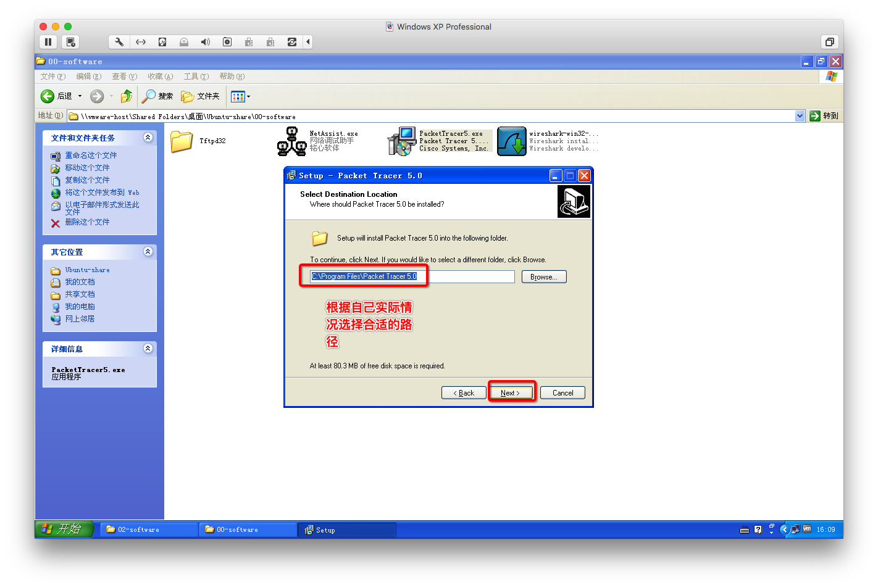This screenshot has height=588, width=878.
Task: Collapse VM toolbar with left arrow
Action: 307,42
